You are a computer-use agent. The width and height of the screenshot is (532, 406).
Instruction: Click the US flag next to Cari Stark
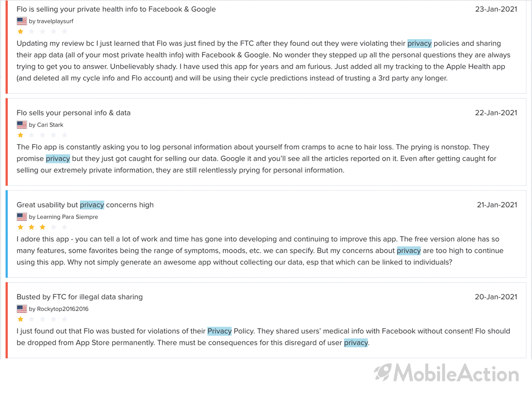(x=22, y=125)
